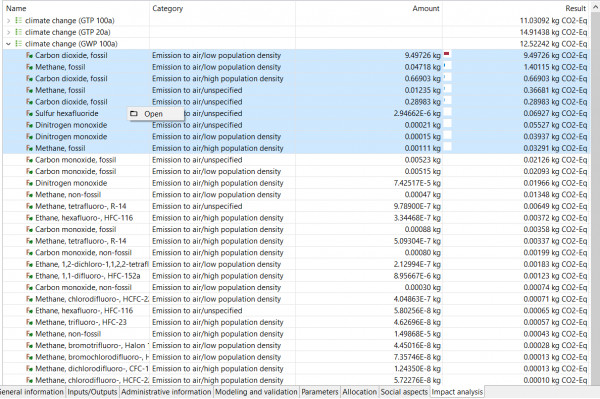This screenshot has height=399, width=600.
Task: Click flow icon of Methane, non-fossil 0.00047 kg row
Action: click(29, 195)
